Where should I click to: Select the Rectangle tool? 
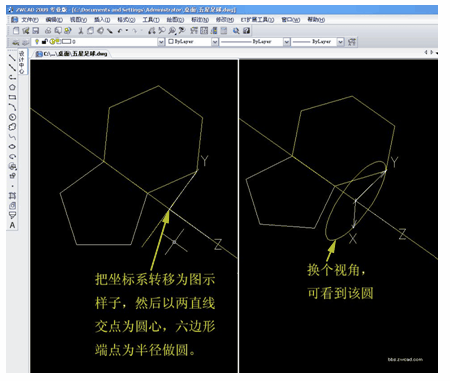12,97
